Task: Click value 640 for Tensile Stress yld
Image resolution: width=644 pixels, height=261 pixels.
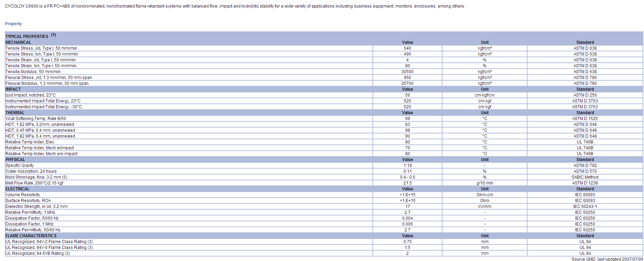Action: point(407,48)
